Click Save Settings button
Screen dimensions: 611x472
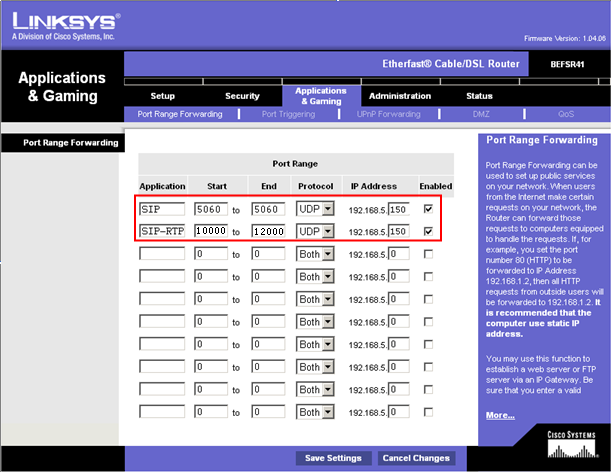[333, 458]
